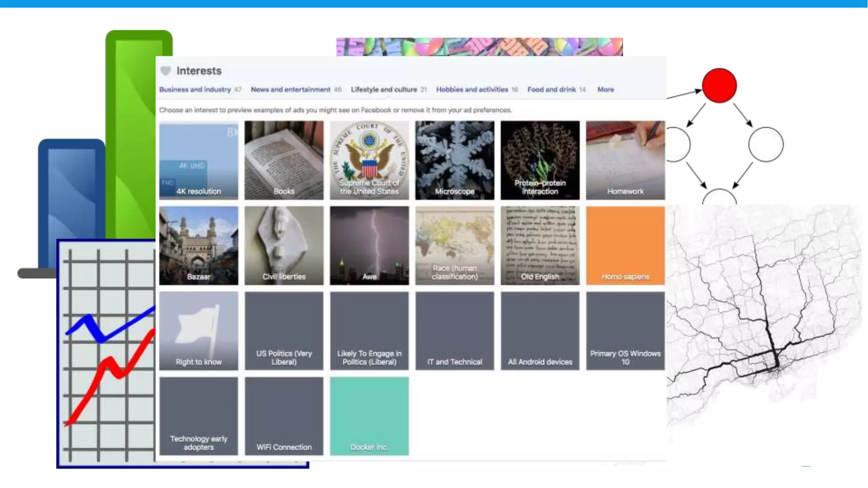Select the Protein–protein interaction tile
The width and height of the screenshot is (868, 488).
tap(540, 160)
